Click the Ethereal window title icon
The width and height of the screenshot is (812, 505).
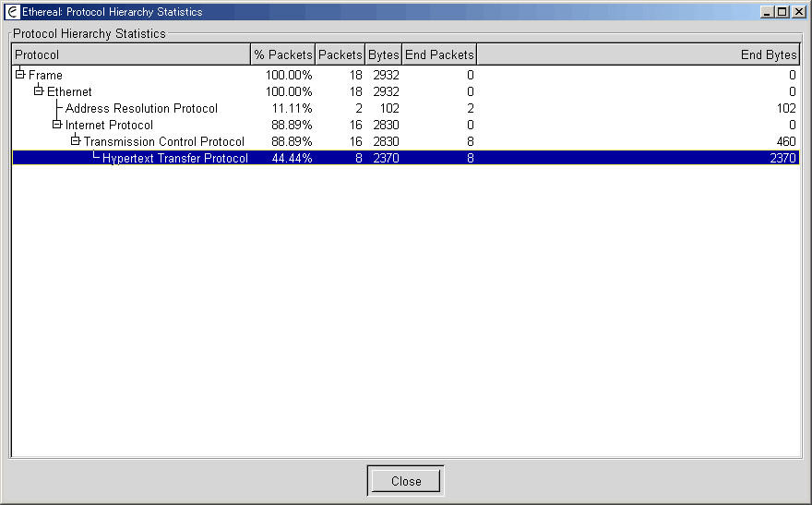tap(12, 11)
